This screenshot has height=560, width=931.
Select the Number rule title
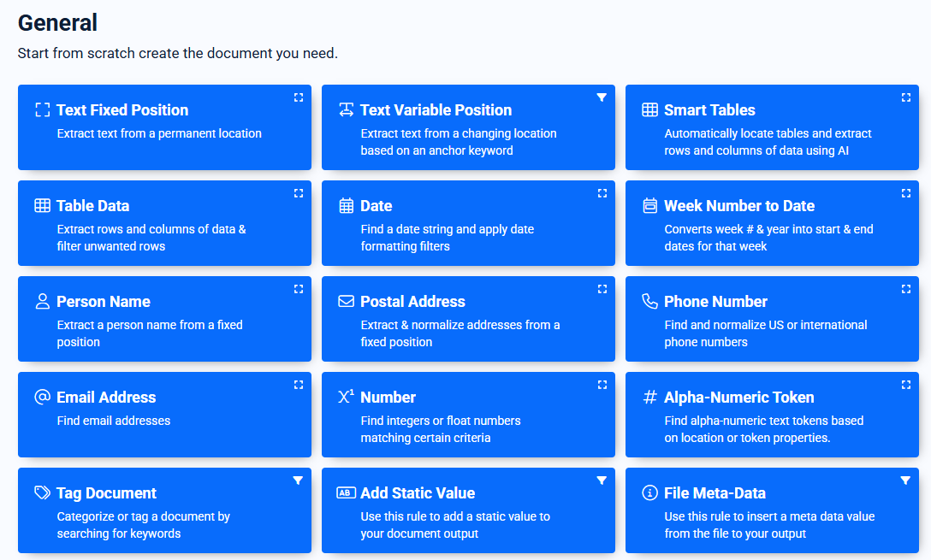pyautogui.click(x=388, y=398)
